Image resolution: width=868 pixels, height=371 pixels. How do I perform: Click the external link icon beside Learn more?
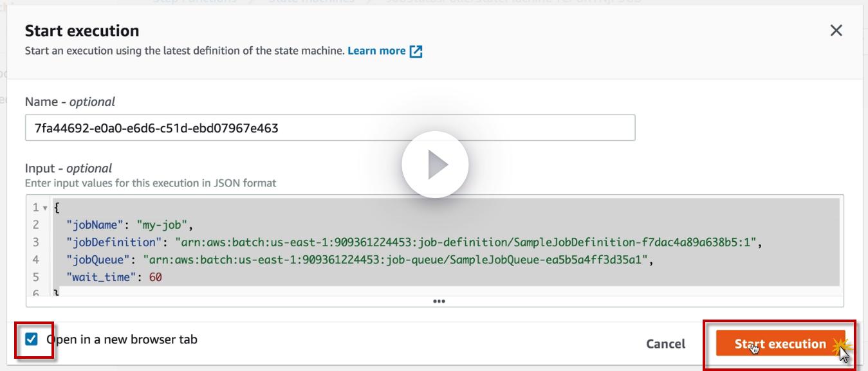point(416,51)
